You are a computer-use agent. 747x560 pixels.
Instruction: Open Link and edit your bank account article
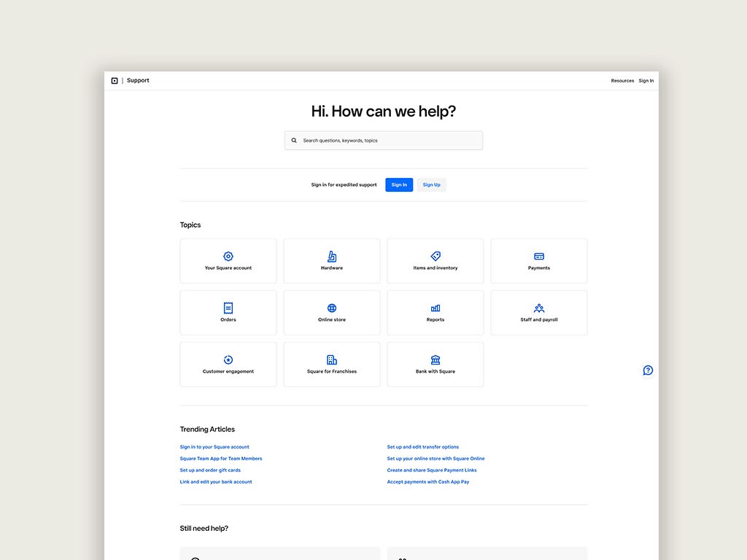click(216, 482)
